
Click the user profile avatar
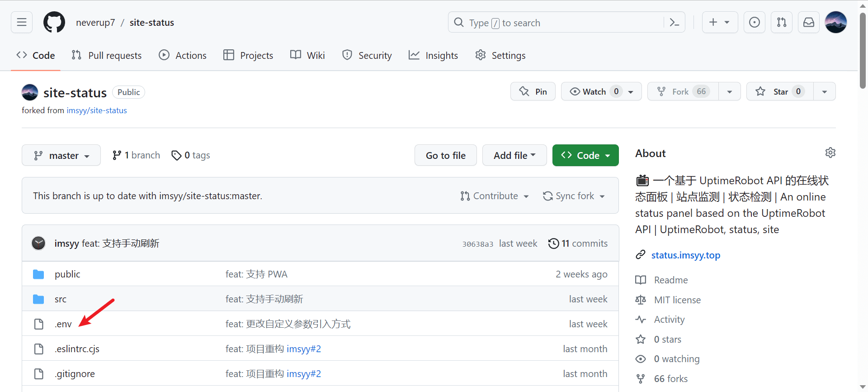(x=835, y=22)
